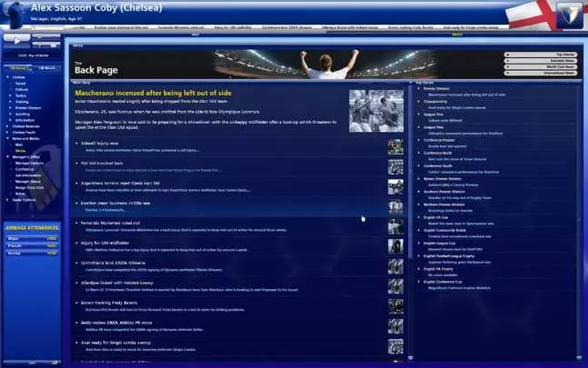Image resolution: width=588 pixels, height=368 pixels.
Task: Open thumbnail for Sidwell injury woe story
Action: click(x=395, y=147)
